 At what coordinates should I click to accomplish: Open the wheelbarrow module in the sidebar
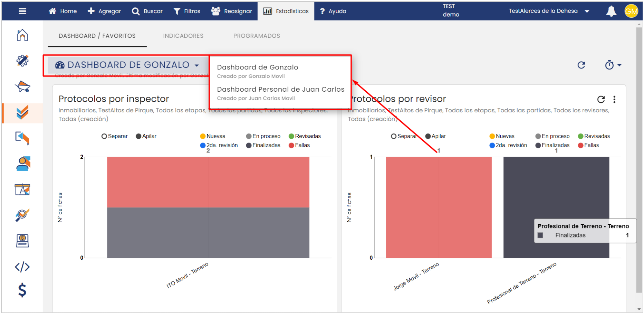(22, 87)
